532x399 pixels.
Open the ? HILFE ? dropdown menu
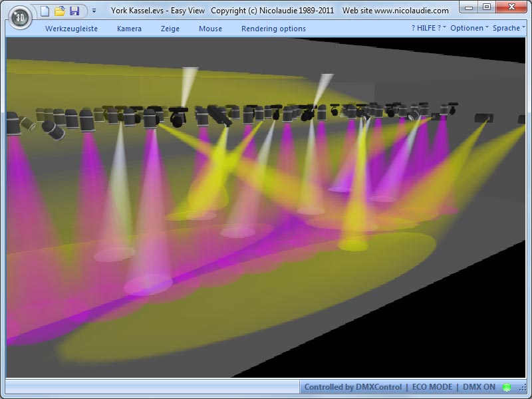428,28
